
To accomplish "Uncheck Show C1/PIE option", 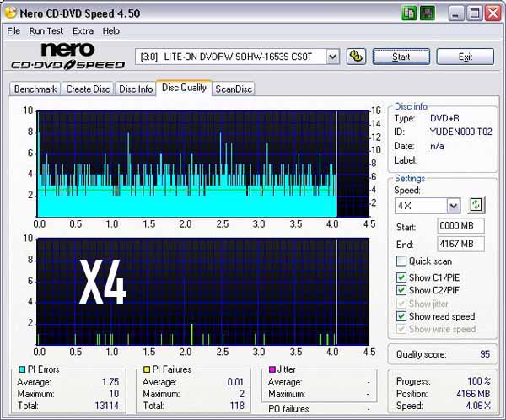I will [x=401, y=277].
